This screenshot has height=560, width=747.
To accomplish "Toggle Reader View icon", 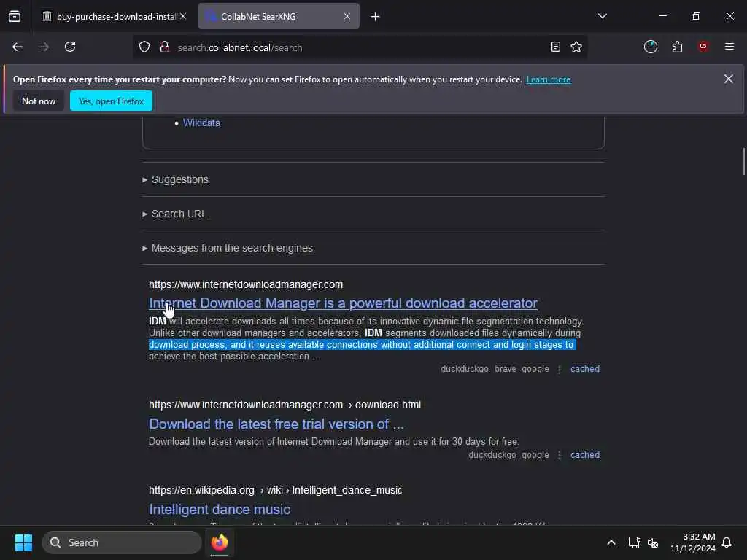I will click(555, 47).
